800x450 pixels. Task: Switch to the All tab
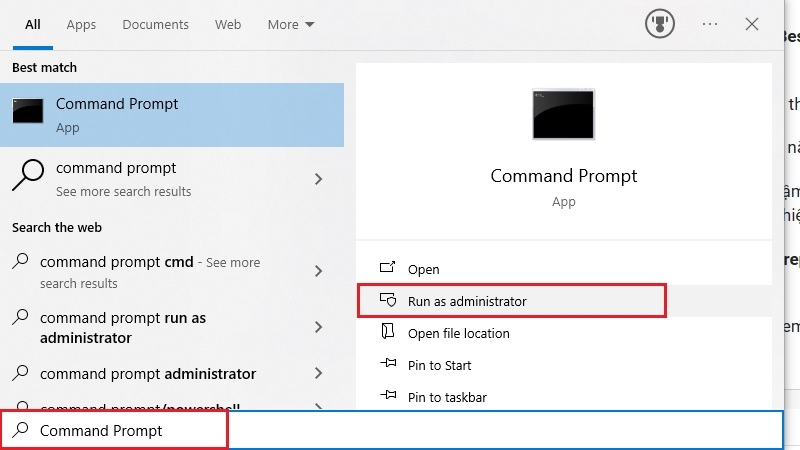(x=33, y=24)
